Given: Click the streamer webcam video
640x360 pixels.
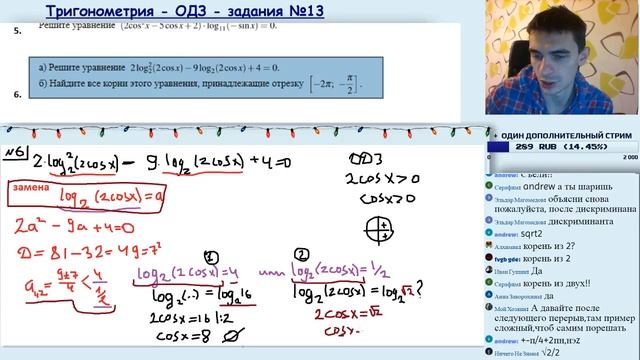Looking at the screenshot, I should [561, 57].
